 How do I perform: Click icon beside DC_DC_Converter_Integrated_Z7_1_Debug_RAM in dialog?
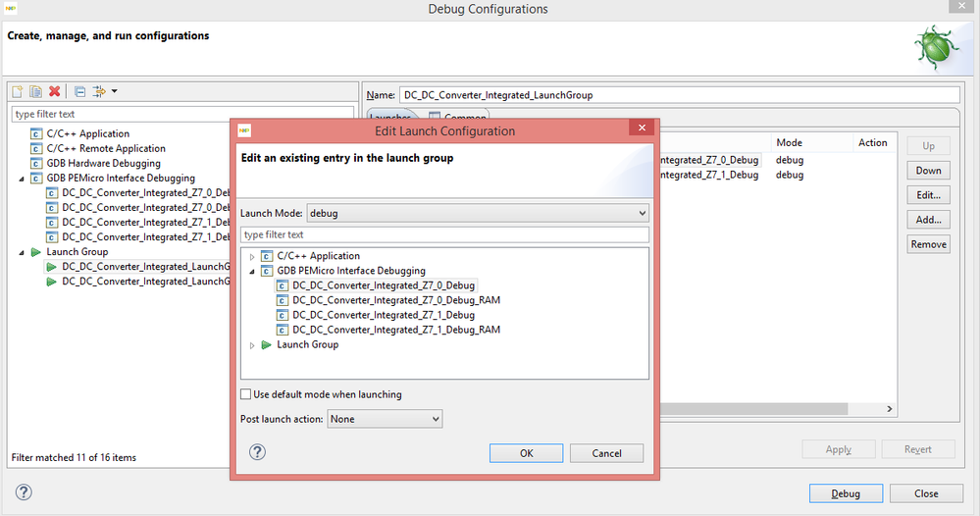[x=283, y=330]
